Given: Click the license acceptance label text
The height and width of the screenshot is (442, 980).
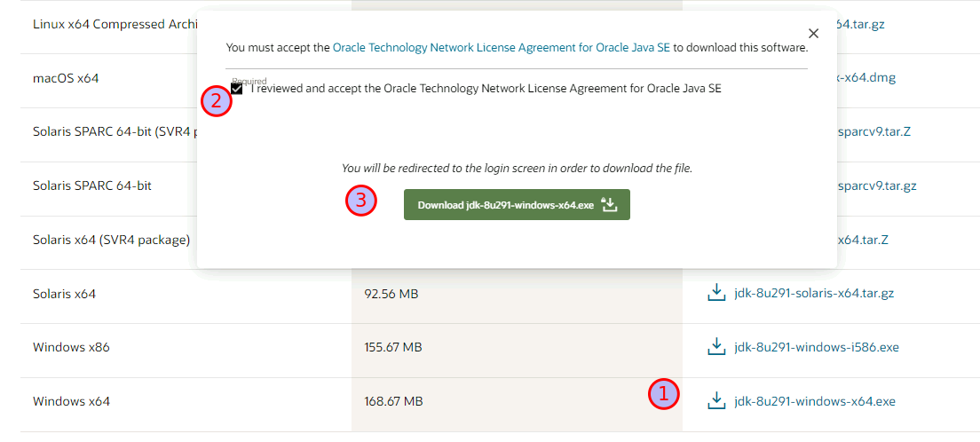Looking at the screenshot, I should (x=486, y=89).
